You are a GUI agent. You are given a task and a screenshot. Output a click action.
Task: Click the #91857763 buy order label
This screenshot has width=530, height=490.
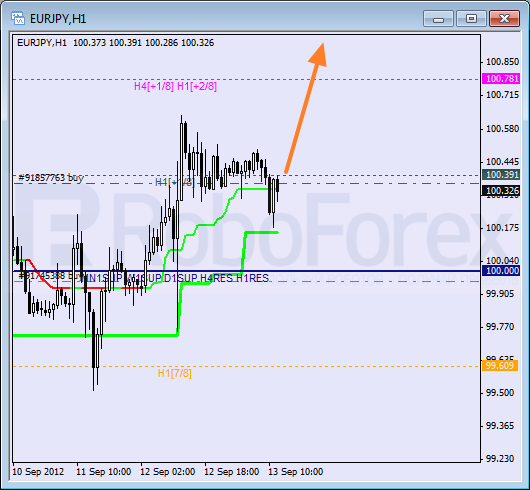pyautogui.click(x=51, y=177)
